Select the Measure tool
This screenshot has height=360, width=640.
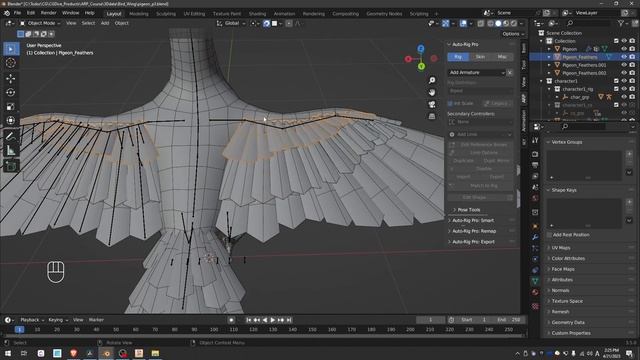coord(11,150)
